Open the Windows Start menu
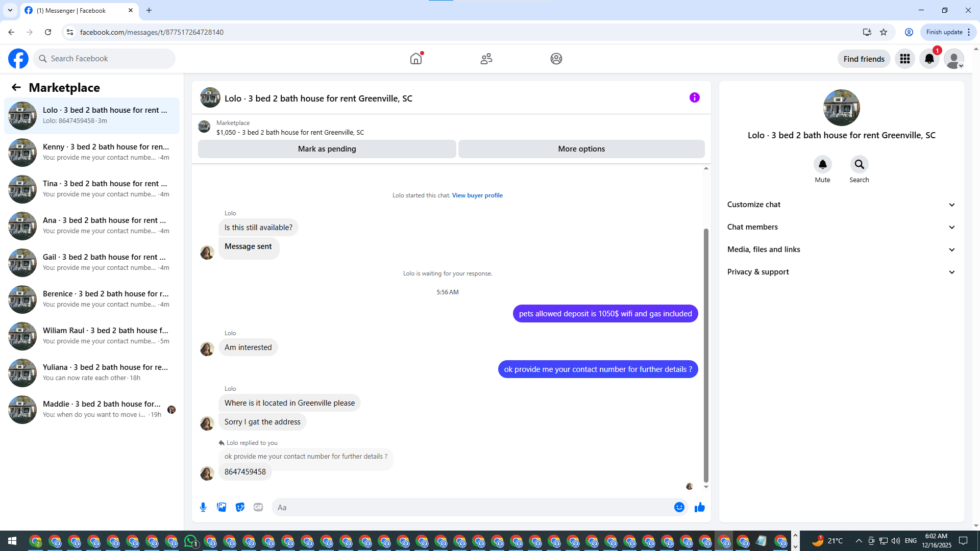 (12, 541)
